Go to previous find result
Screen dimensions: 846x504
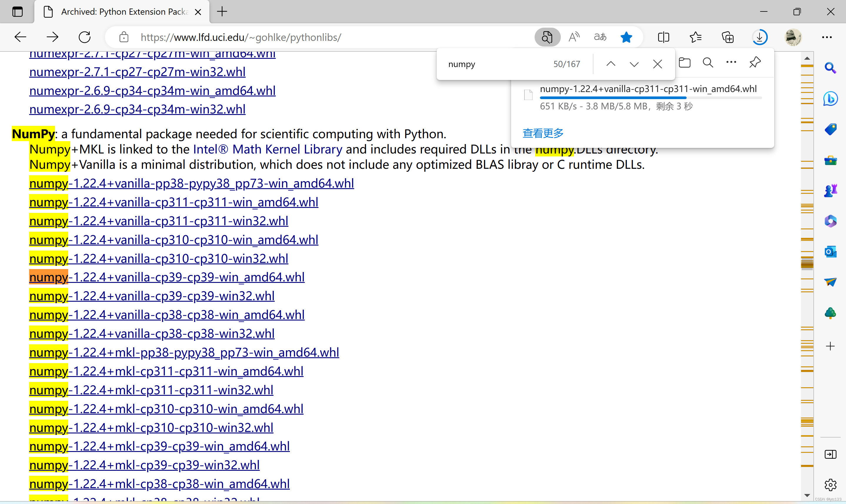(x=611, y=64)
